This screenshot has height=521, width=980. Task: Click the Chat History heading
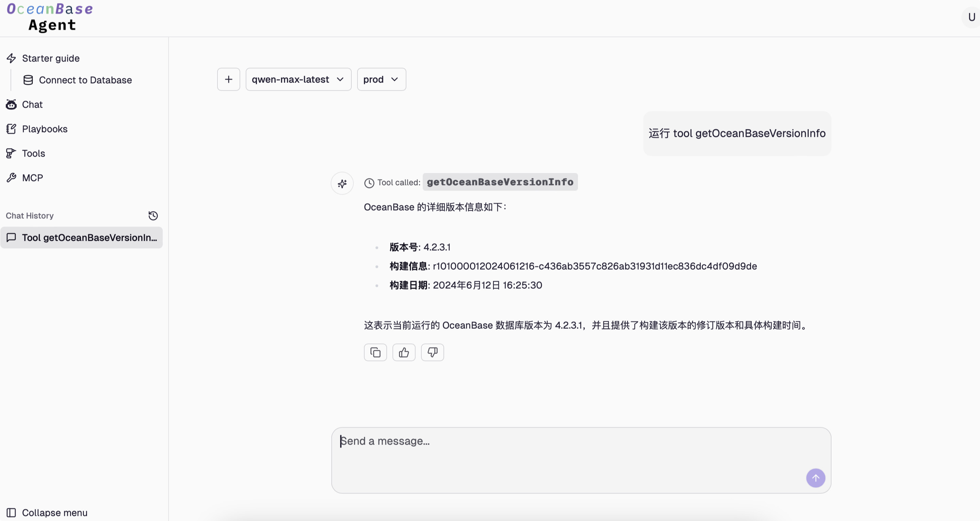pyautogui.click(x=30, y=216)
